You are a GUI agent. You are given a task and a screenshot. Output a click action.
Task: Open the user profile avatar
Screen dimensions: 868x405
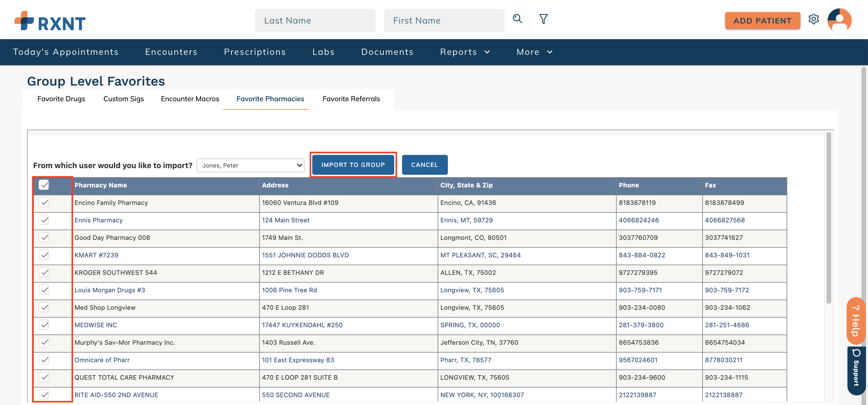(839, 20)
